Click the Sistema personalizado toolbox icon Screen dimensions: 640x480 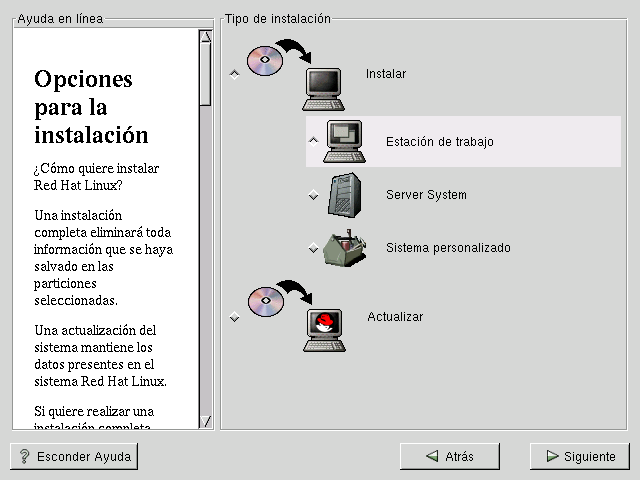[344, 248]
